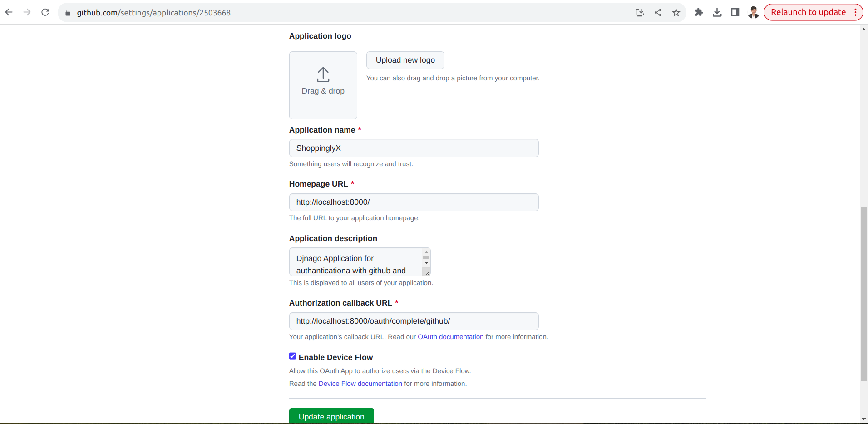
Task: Click Relaunch to update
Action: point(808,12)
